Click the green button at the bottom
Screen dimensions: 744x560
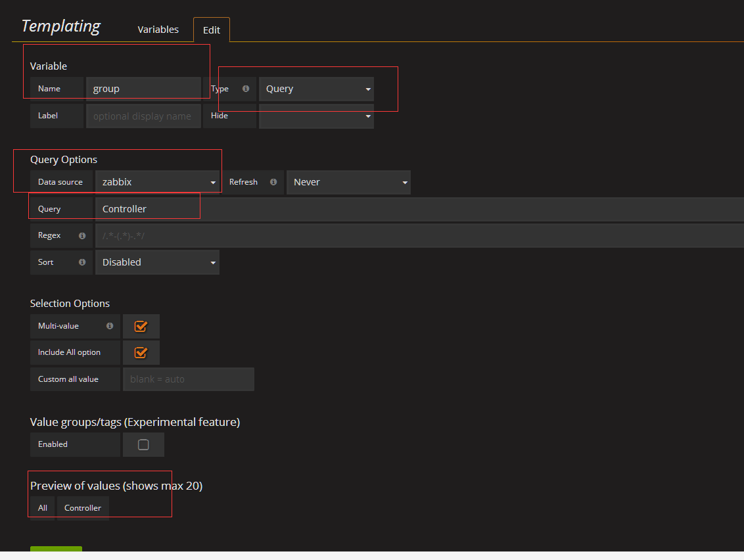pyautogui.click(x=56, y=549)
